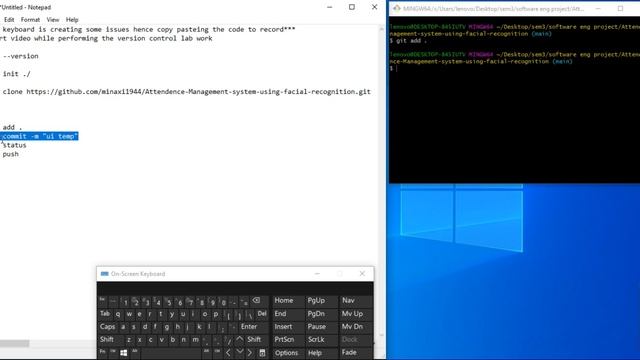Click the On-Screen Keyboard title bar icon
This screenshot has height=360, width=640.
point(104,274)
